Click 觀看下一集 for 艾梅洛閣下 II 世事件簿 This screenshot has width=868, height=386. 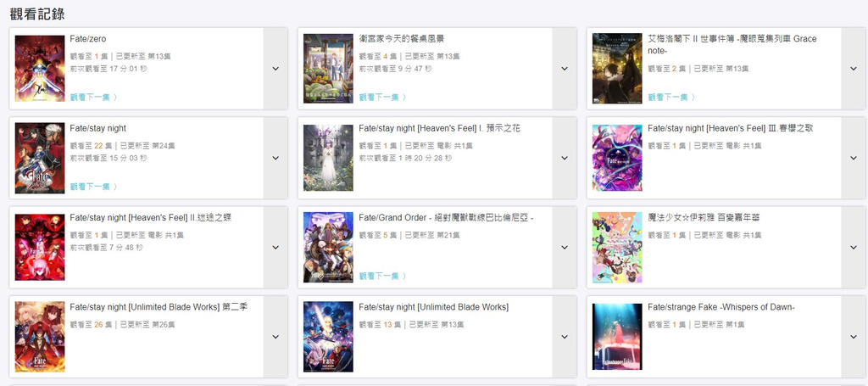tap(671, 97)
